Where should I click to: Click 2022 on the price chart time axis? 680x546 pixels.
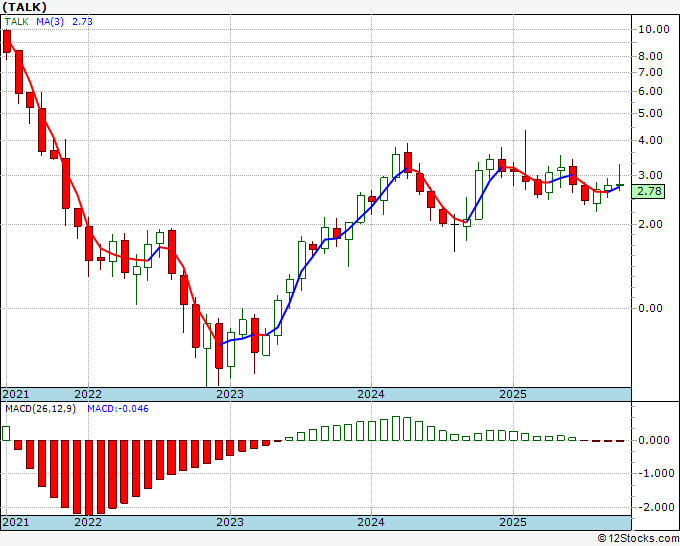(x=88, y=394)
